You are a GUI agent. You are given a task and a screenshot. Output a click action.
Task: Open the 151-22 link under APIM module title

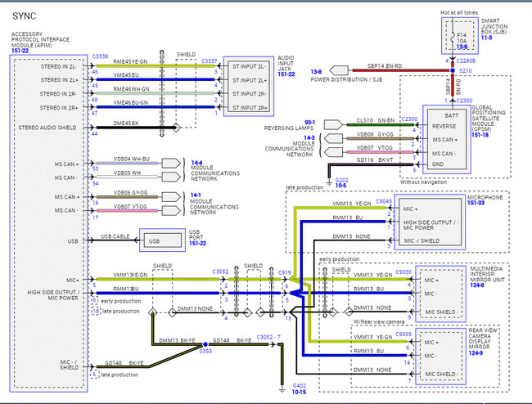tap(20, 51)
